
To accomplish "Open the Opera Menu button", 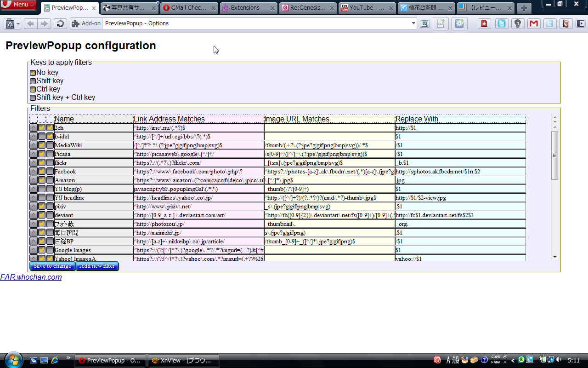I will pos(18,5).
